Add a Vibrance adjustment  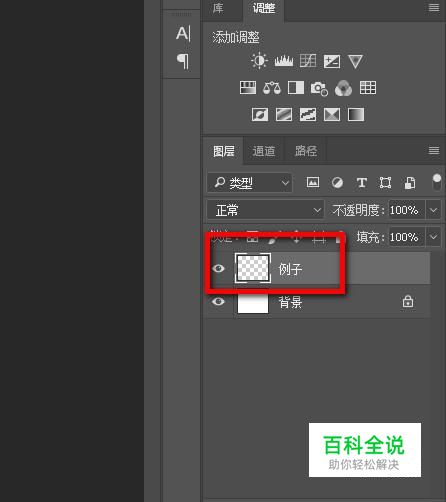pos(355,62)
